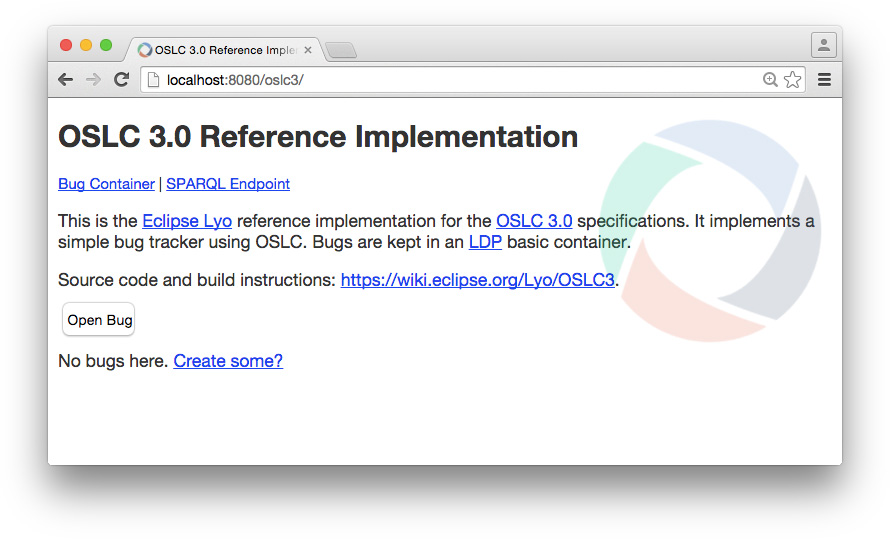The width and height of the screenshot is (890, 539).
Task: Follow the Eclipse Lyo link
Action: pos(187,221)
